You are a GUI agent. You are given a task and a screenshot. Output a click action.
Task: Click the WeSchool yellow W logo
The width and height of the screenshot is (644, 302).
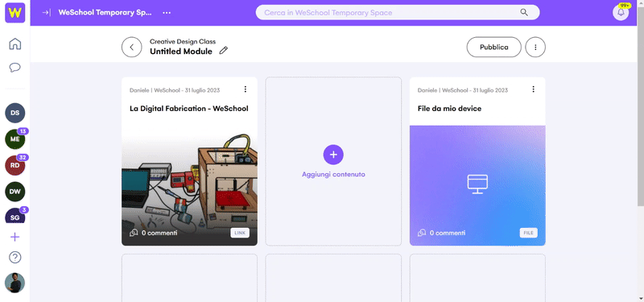(x=14, y=13)
